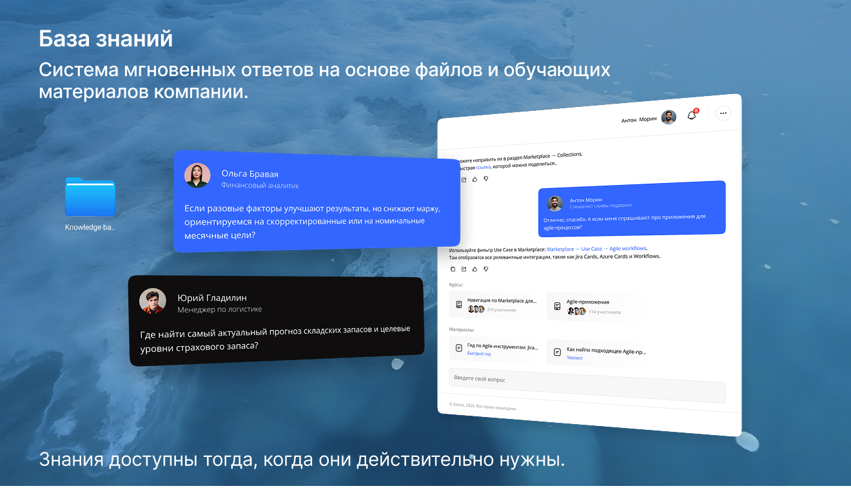This screenshot has width=851, height=504.
Task: Thumbs up the Agile workflows reply
Action: 474,269
